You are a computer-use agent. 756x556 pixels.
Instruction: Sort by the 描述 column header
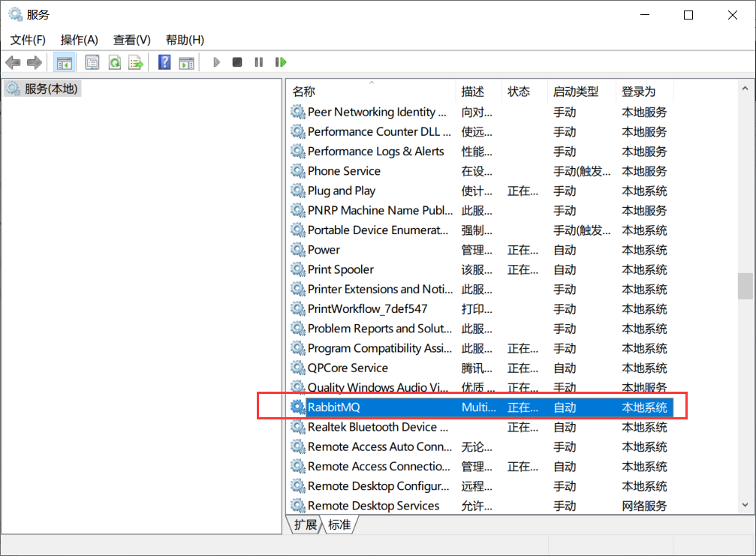pos(479,92)
